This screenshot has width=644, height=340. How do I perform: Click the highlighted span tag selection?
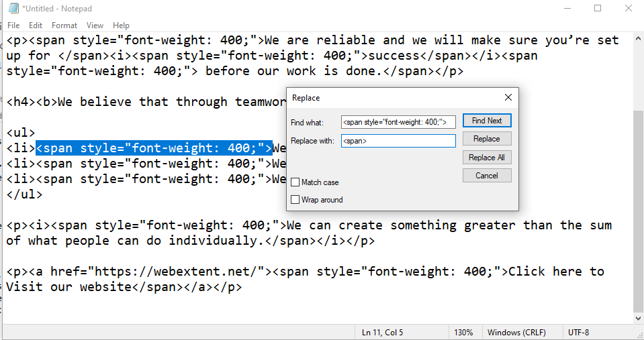pyautogui.click(x=154, y=148)
